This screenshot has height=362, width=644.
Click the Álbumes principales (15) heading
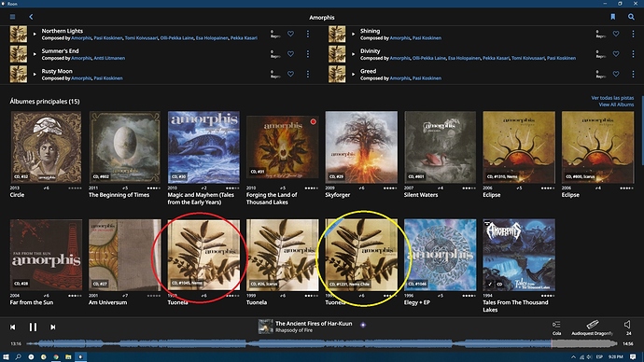coord(45,102)
